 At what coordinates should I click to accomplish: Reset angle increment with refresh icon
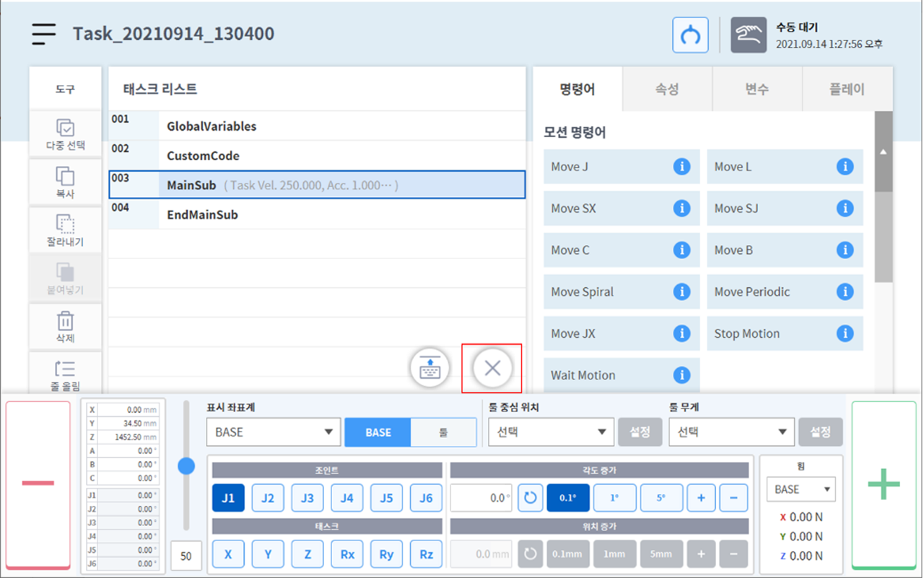[x=530, y=498]
